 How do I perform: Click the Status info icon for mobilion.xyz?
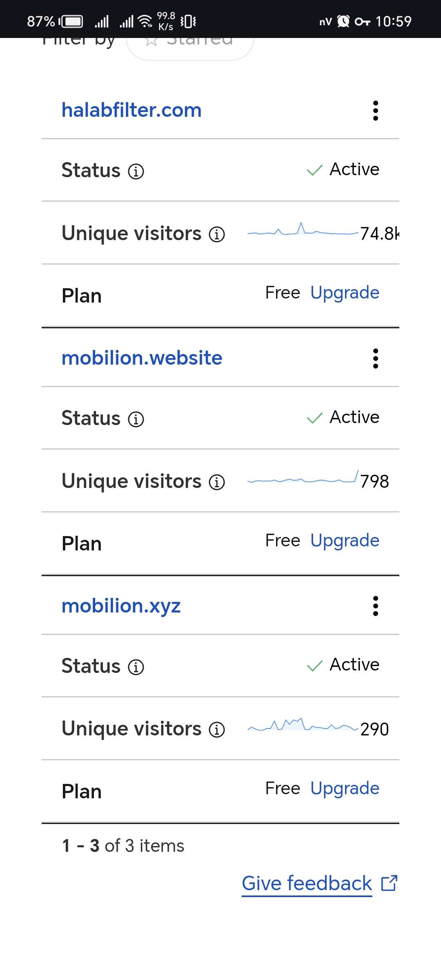136,666
